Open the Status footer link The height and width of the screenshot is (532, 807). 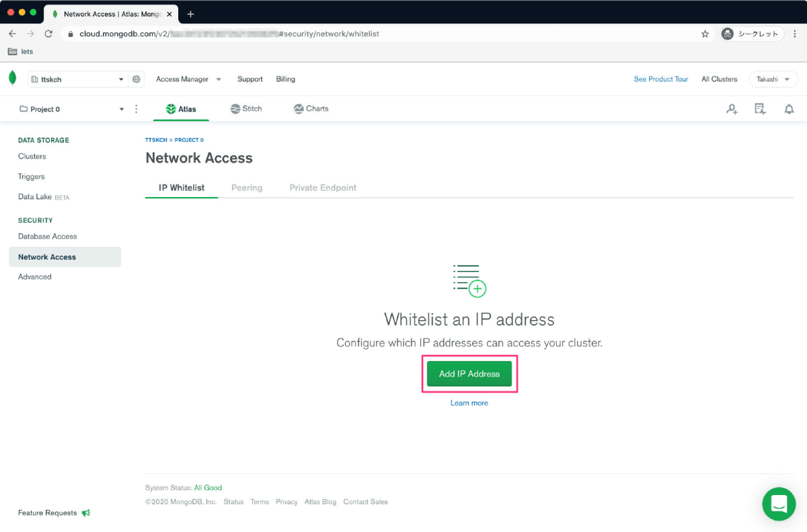tap(233, 502)
